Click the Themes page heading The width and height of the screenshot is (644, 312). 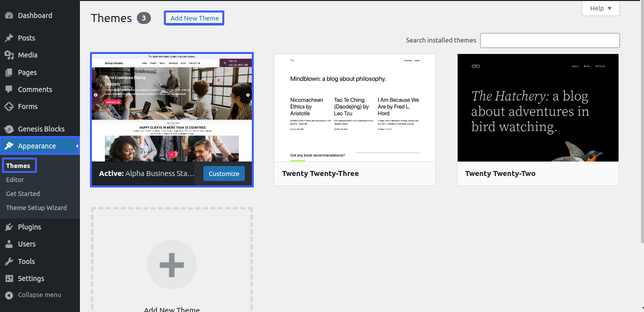coord(111,18)
